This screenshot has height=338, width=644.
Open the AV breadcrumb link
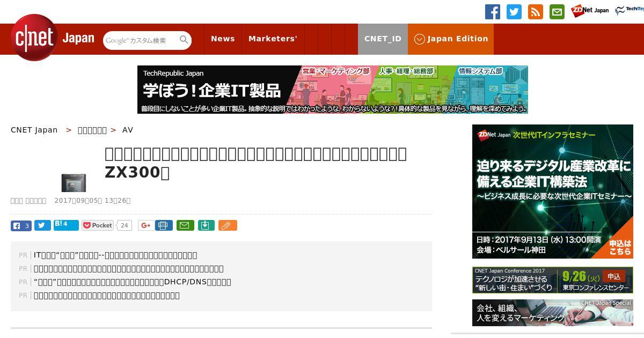tap(128, 130)
